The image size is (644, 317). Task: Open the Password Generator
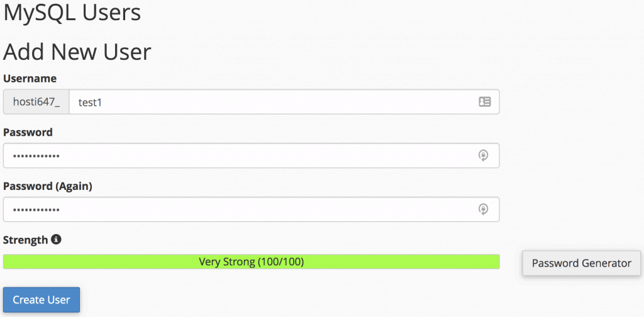click(581, 263)
